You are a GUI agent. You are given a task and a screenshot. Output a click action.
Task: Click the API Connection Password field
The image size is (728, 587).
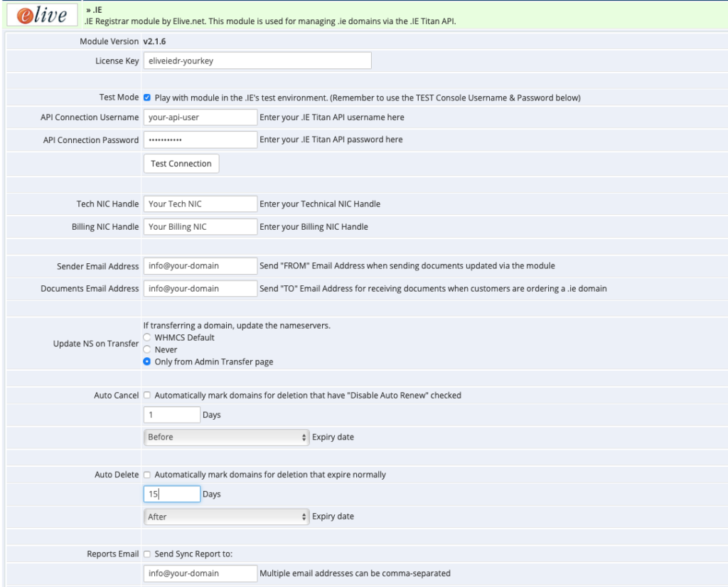tap(200, 140)
